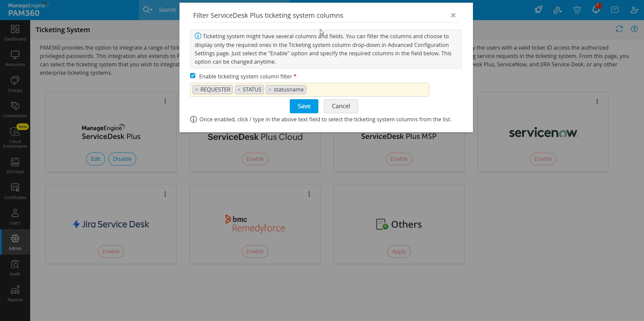This screenshot has width=644, height=321.
Task: Open the Dashboard sidebar icon
Action: click(x=14, y=32)
